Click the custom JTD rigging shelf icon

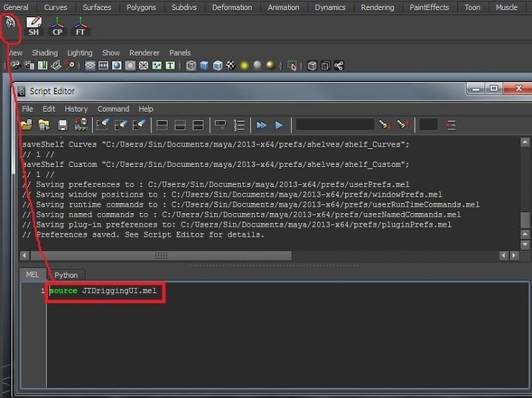coord(10,24)
